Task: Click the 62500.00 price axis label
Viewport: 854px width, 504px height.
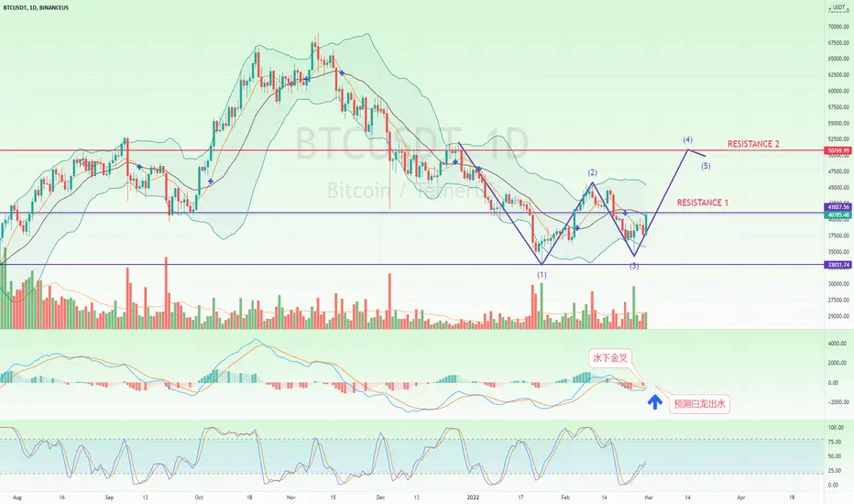Action: 838,75
